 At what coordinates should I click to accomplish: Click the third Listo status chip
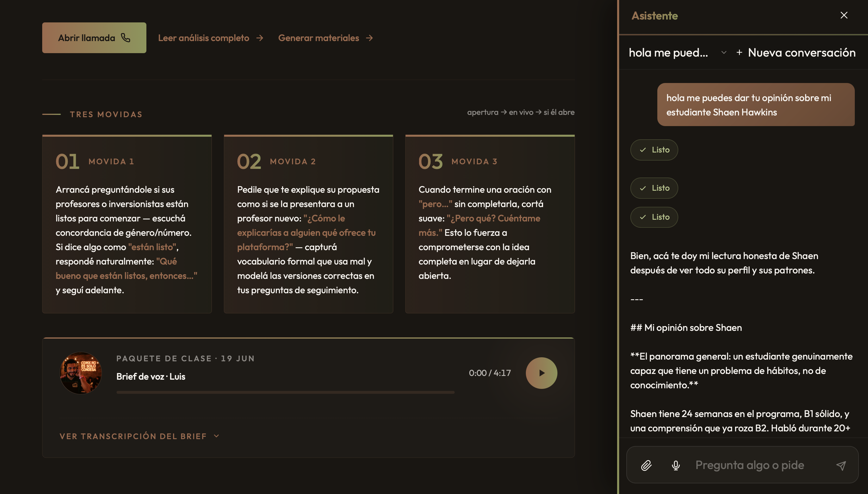[x=654, y=217]
